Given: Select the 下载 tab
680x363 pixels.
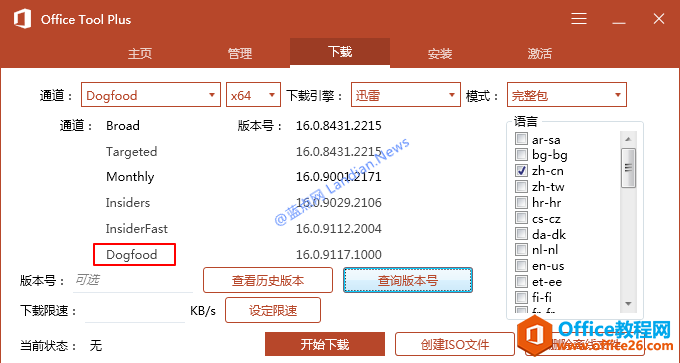Looking at the screenshot, I should click(x=340, y=52).
